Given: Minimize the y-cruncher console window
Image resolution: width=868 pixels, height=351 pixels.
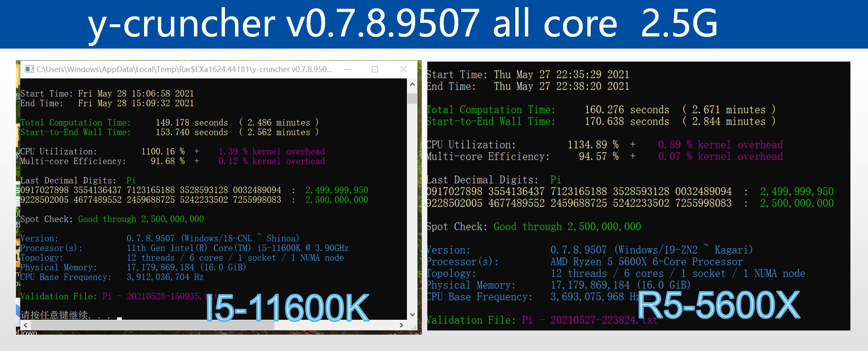Looking at the screenshot, I should point(347,70).
